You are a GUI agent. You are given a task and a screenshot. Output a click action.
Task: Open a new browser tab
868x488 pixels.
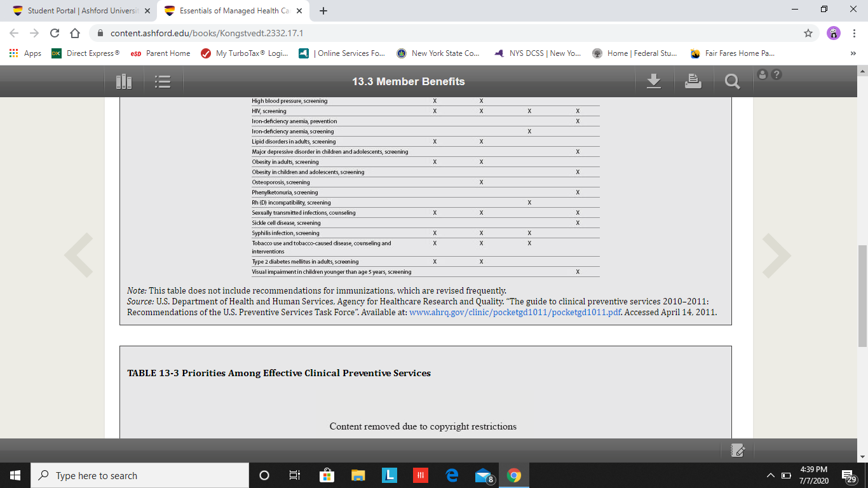(323, 11)
